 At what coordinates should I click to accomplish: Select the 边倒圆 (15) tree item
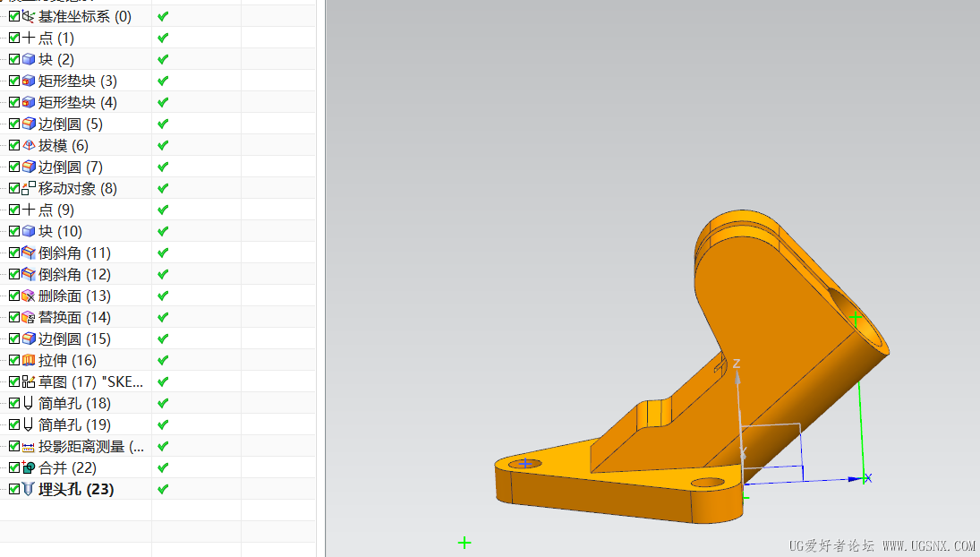[x=74, y=338]
